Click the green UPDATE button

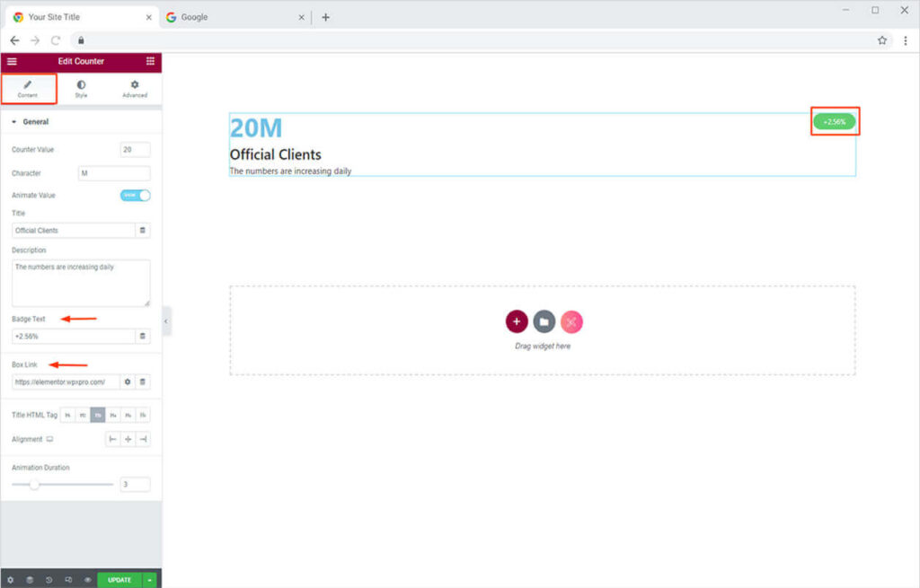[119, 580]
